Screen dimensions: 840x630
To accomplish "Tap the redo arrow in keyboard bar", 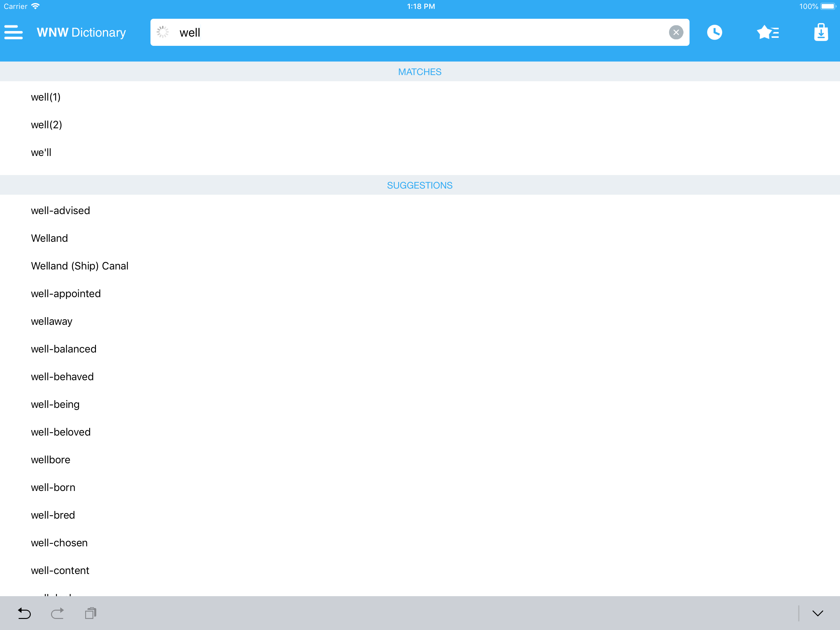I will (x=57, y=613).
